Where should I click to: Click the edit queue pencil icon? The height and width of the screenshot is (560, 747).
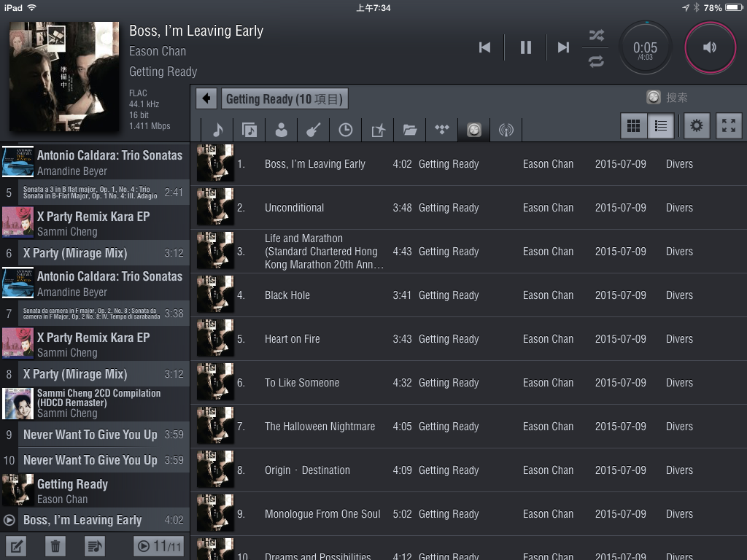click(x=16, y=545)
